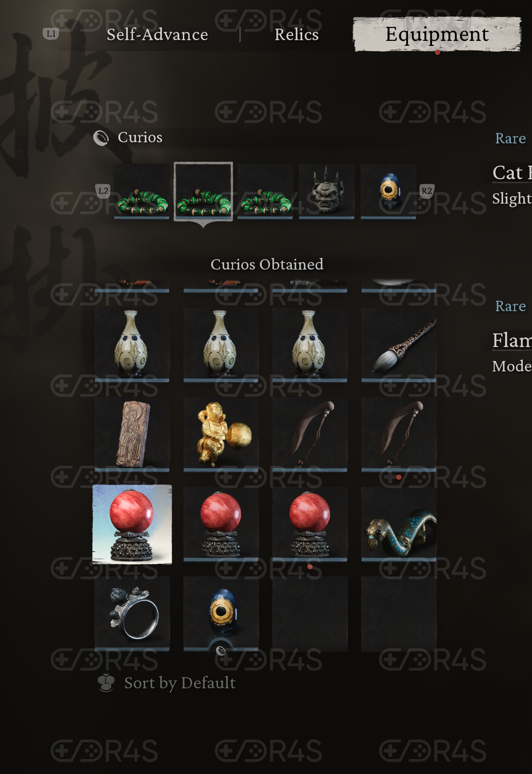Select the equipped cat eye bead in inventory
This screenshot has height=774, width=532.
click(221, 613)
